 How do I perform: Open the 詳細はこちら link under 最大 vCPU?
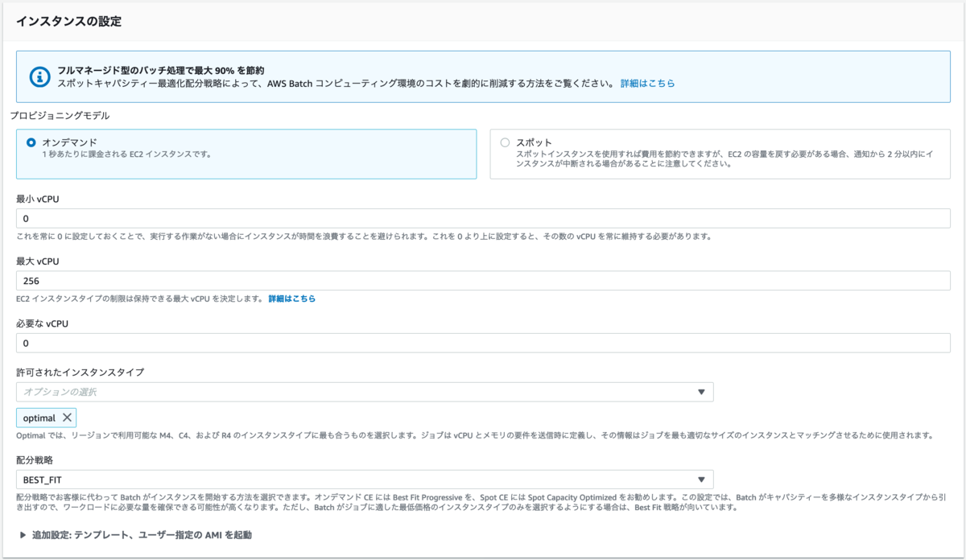pyautogui.click(x=291, y=299)
